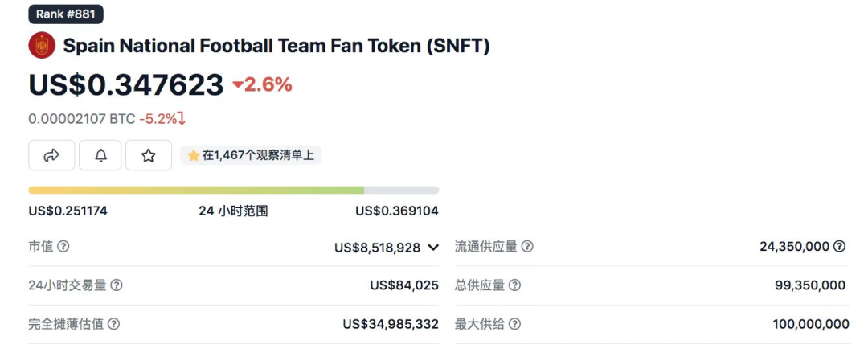Click the help icon next to 总供应量
This screenshot has height=357, width=868.
point(515,285)
